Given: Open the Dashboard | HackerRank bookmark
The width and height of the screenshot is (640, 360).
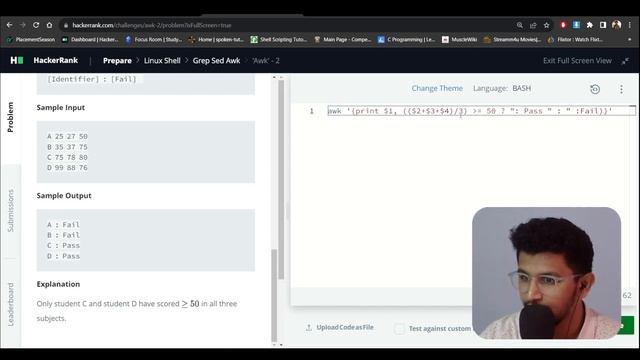Looking at the screenshot, I should coord(90,40).
